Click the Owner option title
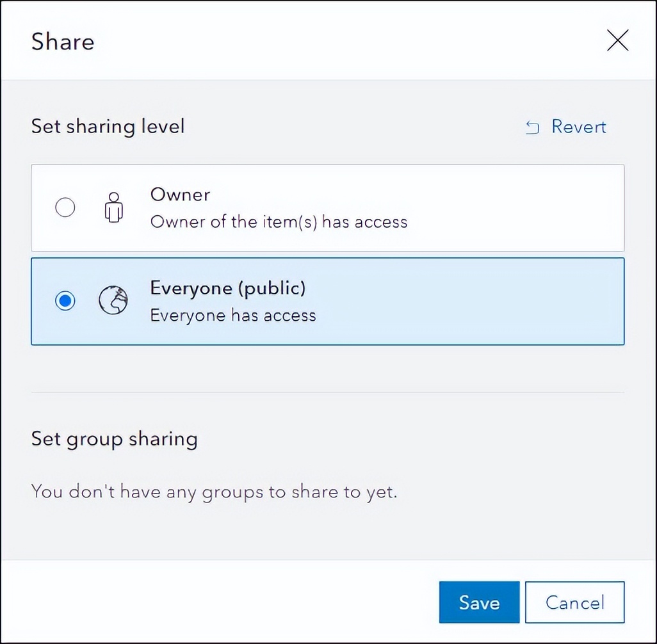 tap(180, 195)
